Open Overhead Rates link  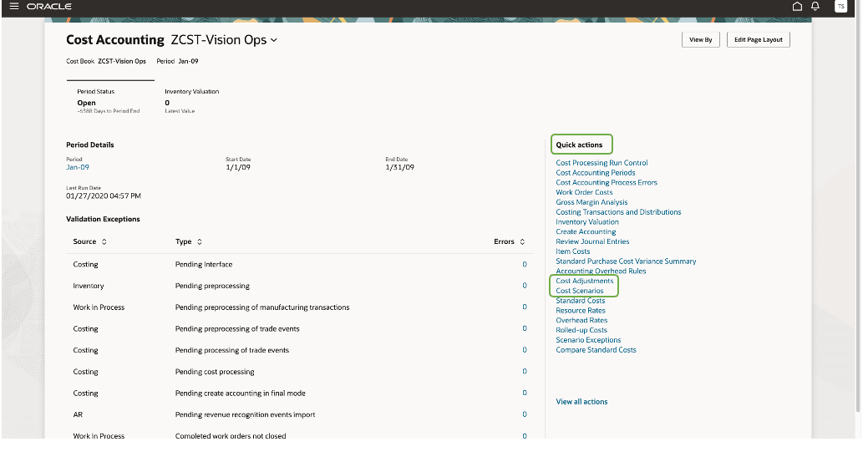[581, 320]
